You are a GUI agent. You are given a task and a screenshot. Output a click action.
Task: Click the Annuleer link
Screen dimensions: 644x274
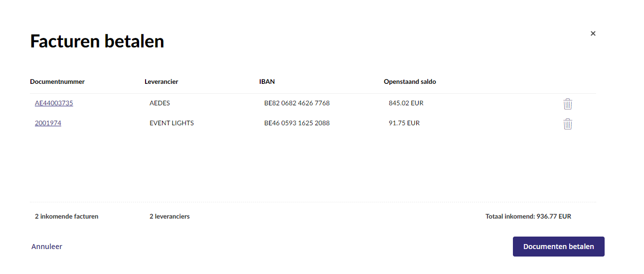[x=47, y=247]
